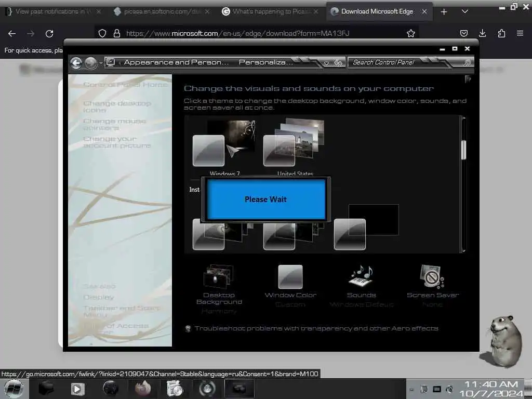Image resolution: width=532 pixels, height=399 pixels.
Task: Open the black folder taskbar icon
Action: click(46, 389)
